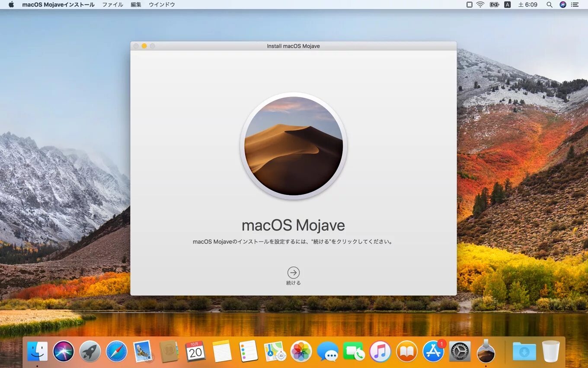Open the Apple menu
Viewport: 588px width, 368px height.
pyautogui.click(x=11, y=4)
